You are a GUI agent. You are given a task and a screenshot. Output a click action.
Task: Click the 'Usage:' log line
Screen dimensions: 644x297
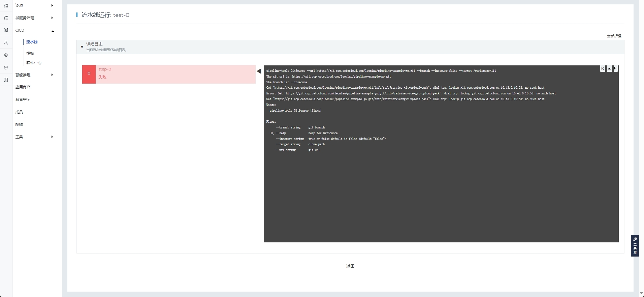271,105
